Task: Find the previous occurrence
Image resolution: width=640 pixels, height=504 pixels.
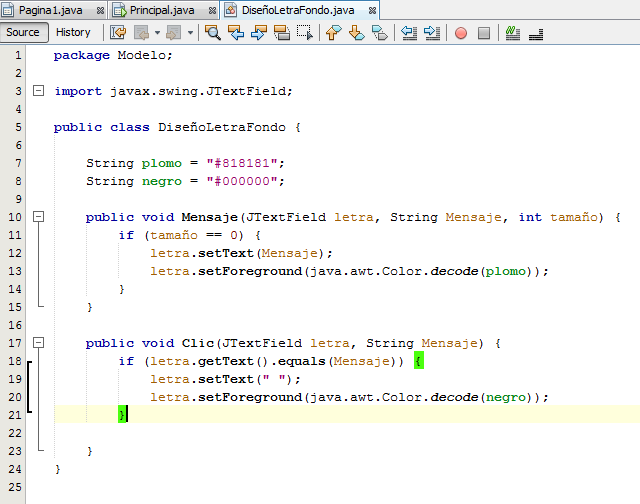Action: tap(236, 33)
